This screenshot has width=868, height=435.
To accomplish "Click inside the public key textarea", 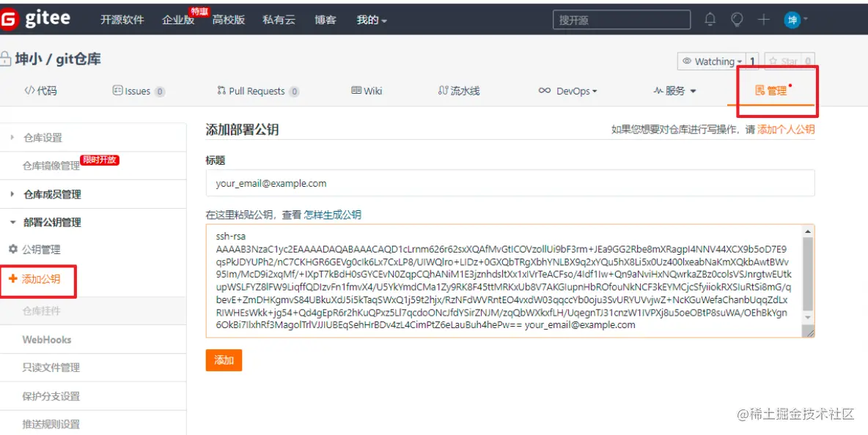I will click(x=504, y=280).
